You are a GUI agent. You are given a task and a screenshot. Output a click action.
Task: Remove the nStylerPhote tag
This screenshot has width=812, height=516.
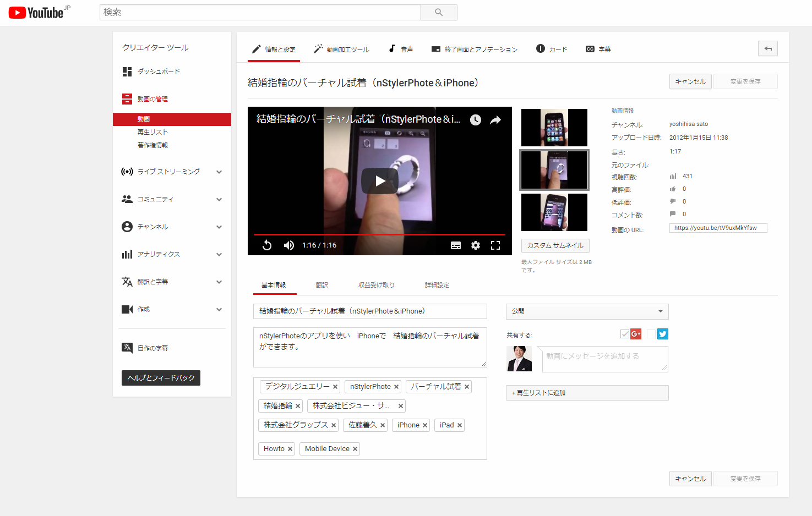point(396,387)
